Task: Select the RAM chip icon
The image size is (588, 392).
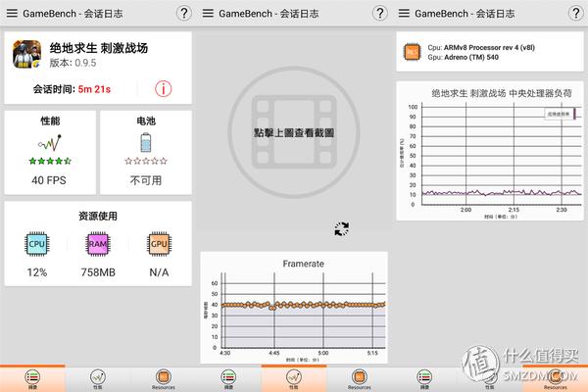Action: coord(98,244)
